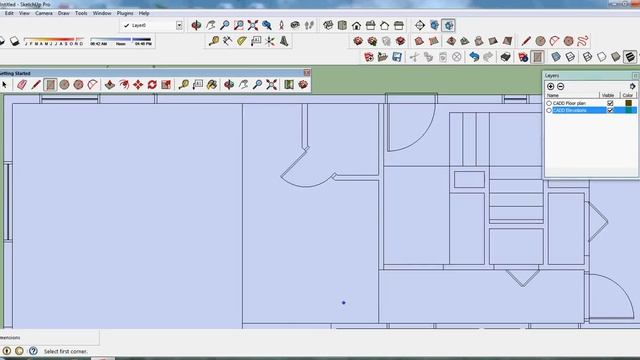The image size is (640, 360).
Task: Click the Undo blue arrow
Action: click(x=474, y=57)
